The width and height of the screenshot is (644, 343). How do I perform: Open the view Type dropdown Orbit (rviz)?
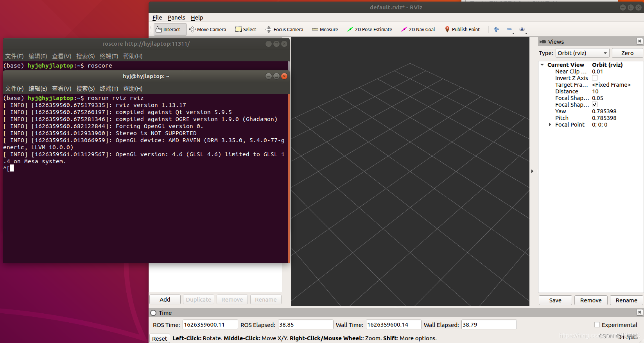[x=583, y=53]
